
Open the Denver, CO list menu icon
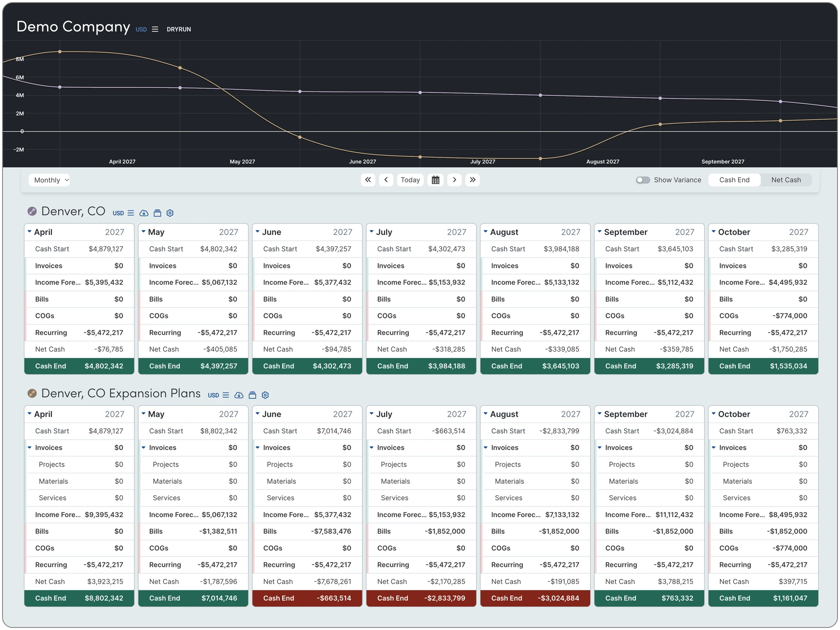(131, 213)
